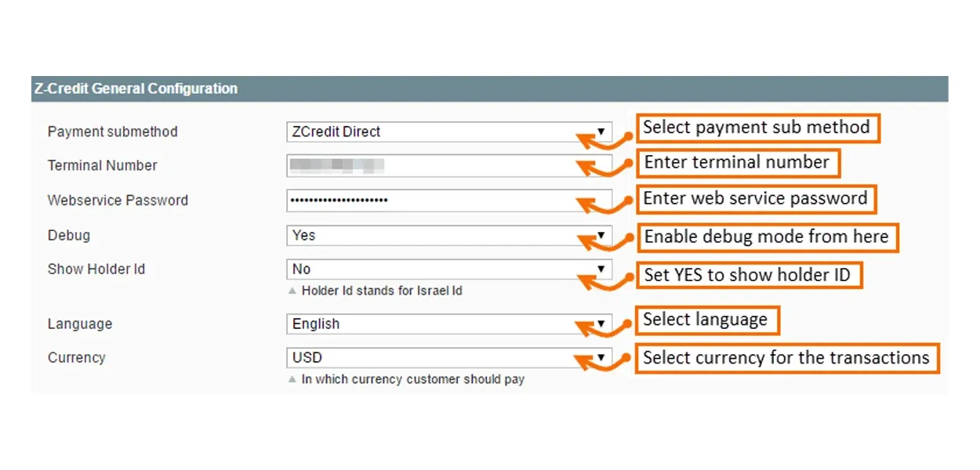The height and width of the screenshot is (470, 980).
Task: Click the 'Select payment sub method' callout
Action: [757, 128]
